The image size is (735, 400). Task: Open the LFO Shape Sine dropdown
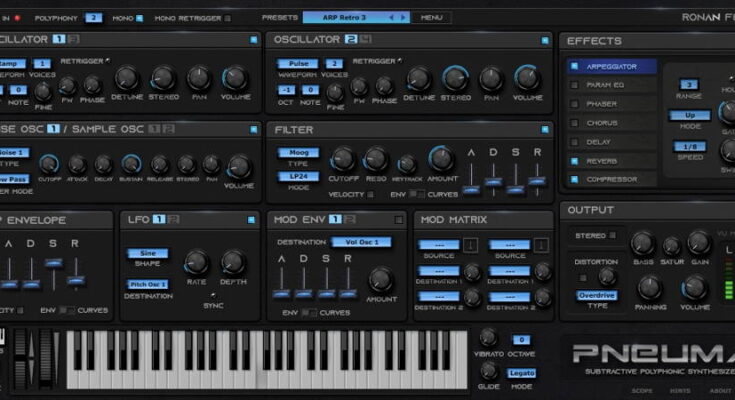pos(148,253)
